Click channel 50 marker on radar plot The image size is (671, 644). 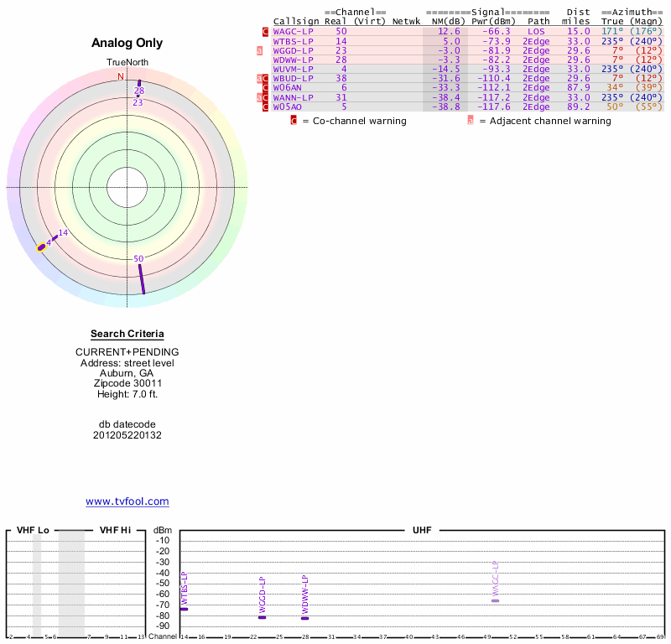click(141, 279)
